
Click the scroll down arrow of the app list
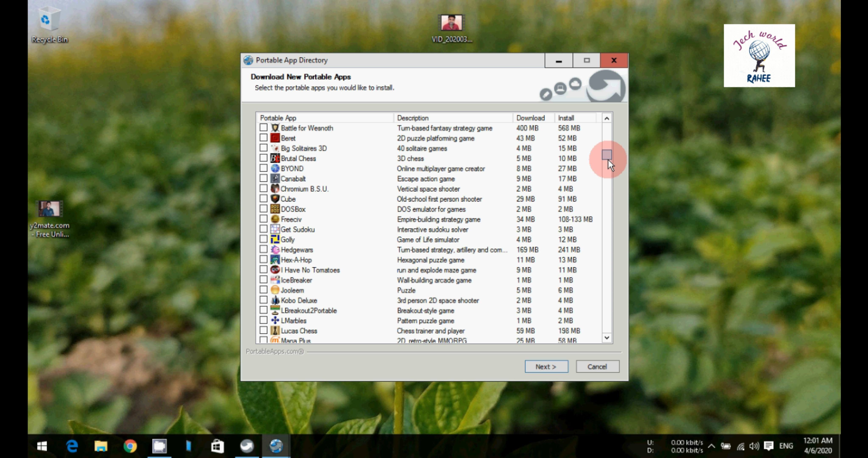pyautogui.click(x=607, y=338)
